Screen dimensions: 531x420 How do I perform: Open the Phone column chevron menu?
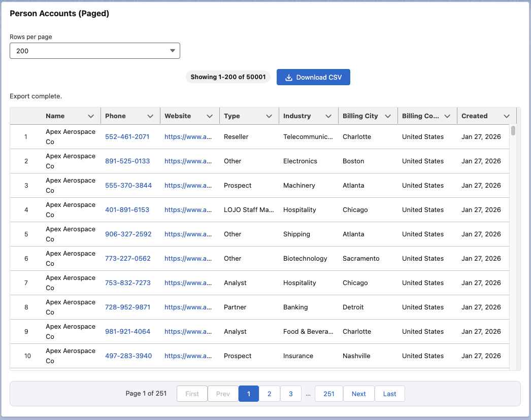(150, 116)
